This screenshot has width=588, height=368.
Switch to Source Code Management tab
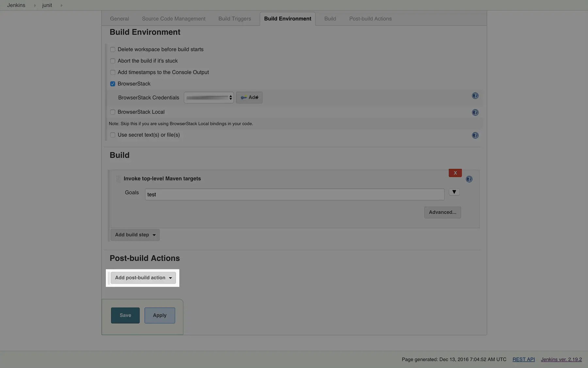point(173,19)
